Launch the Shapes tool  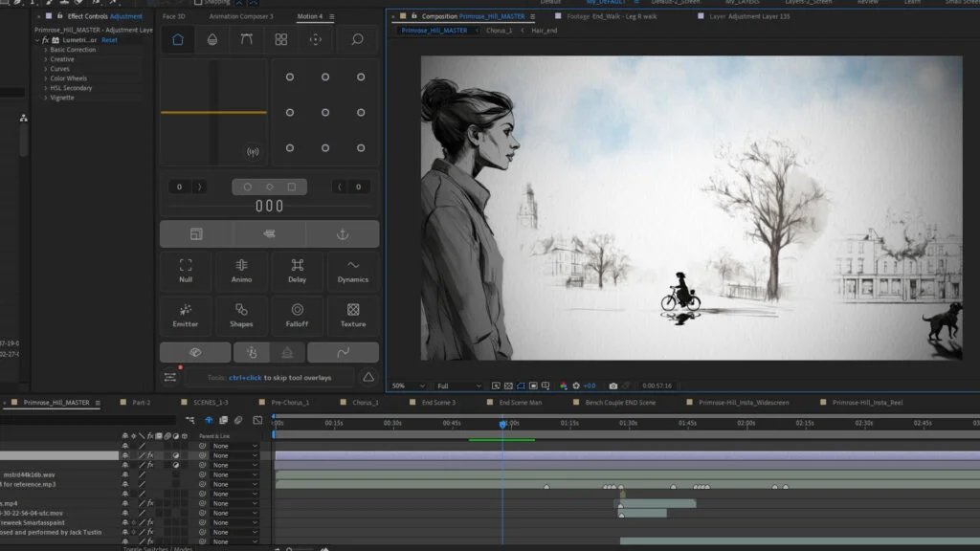241,316
